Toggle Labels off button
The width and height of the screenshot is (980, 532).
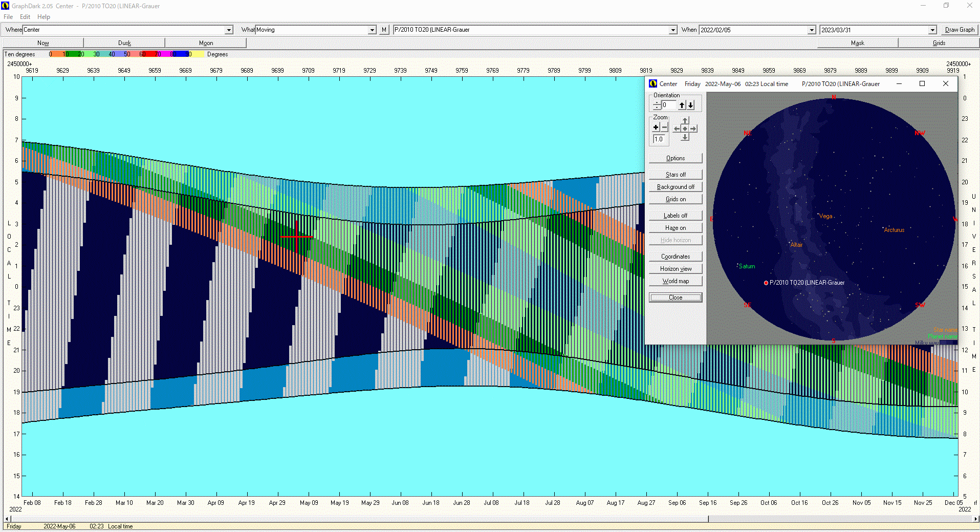[x=676, y=216]
